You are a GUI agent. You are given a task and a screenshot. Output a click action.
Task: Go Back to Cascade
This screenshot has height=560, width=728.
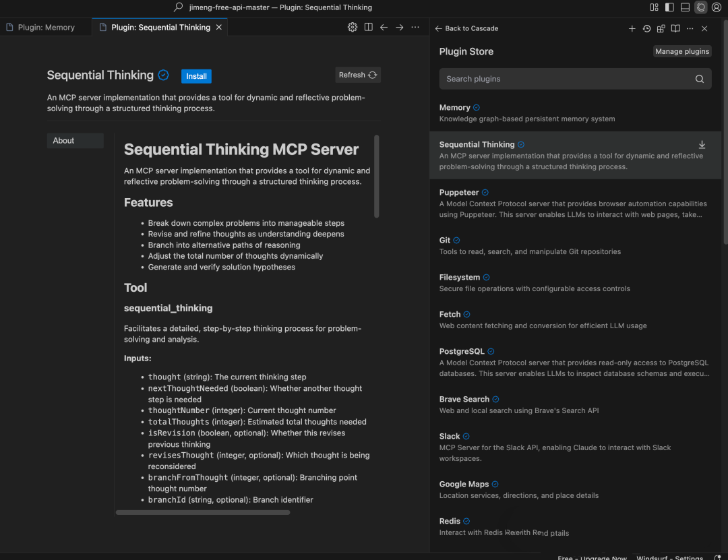pos(466,28)
